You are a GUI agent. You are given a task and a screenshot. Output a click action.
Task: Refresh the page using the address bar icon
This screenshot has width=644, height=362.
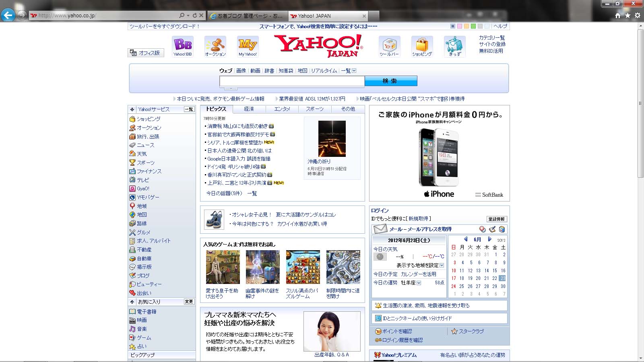coord(195,15)
